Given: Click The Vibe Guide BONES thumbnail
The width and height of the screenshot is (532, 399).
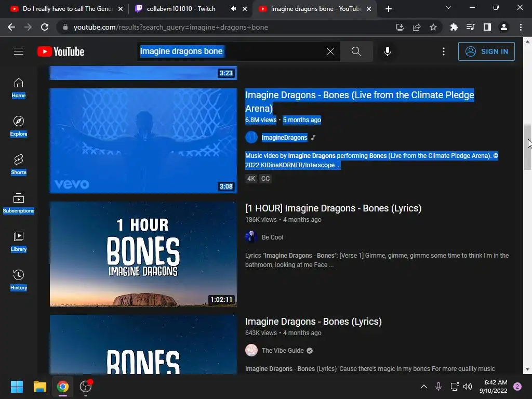Looking at the screenshot, I should pyautogui.click(x=143, y=344).
